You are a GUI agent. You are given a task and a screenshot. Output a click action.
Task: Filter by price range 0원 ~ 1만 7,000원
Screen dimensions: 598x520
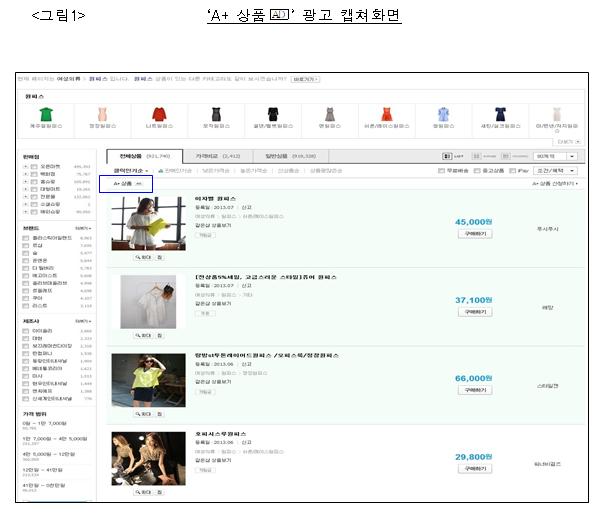point(45,423)
